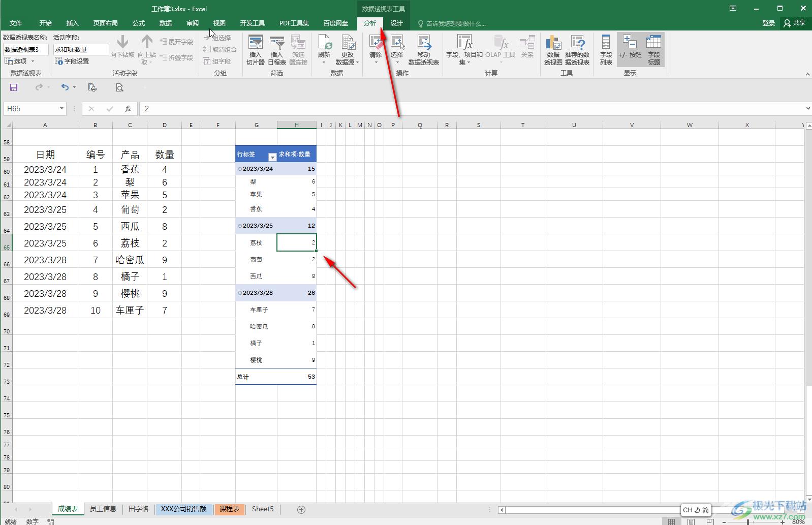812x525 pixels.
Task: Click the Select All corner triangle
Action: (x=7, y=125)
